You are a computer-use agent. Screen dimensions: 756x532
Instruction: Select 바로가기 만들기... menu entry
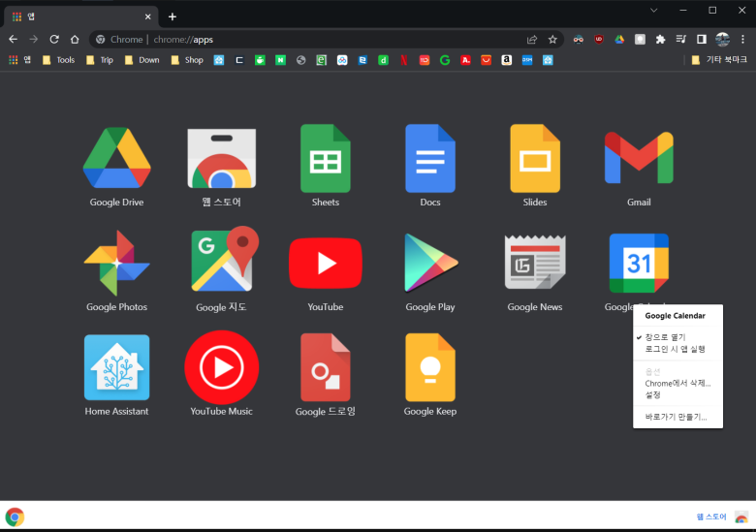pos(677,417)
